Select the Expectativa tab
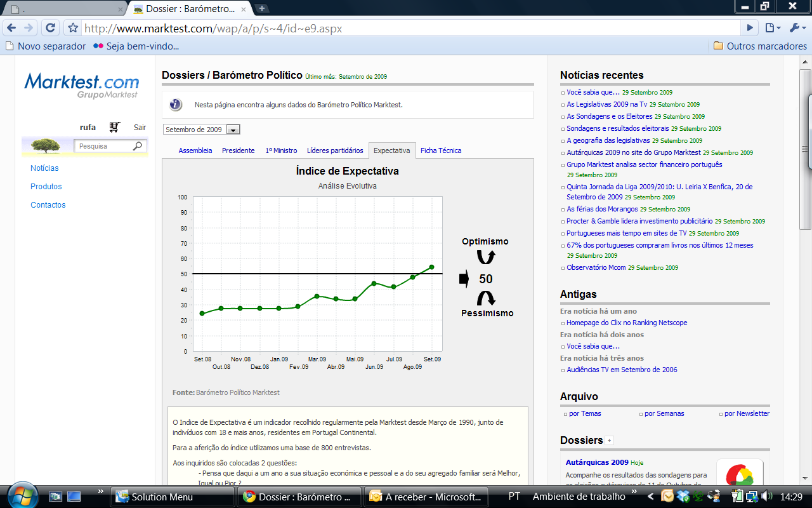 (391, 150)
